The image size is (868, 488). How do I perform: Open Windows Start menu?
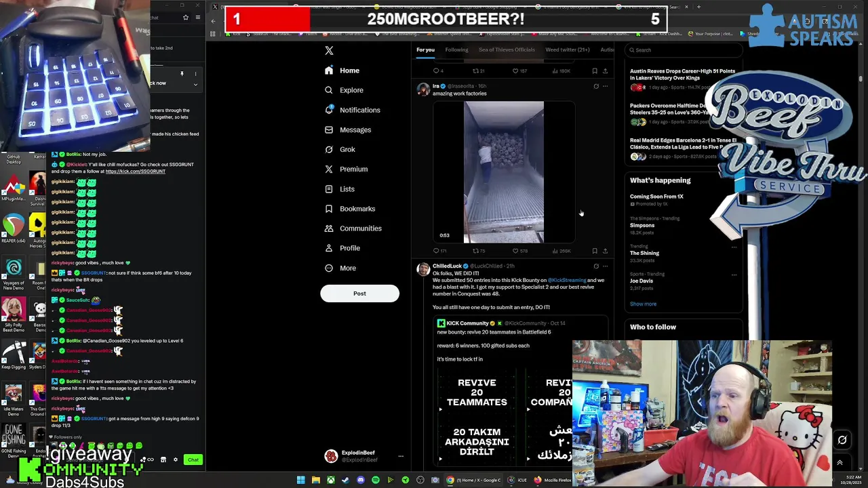pyautogui.click(x=300, y=480)
